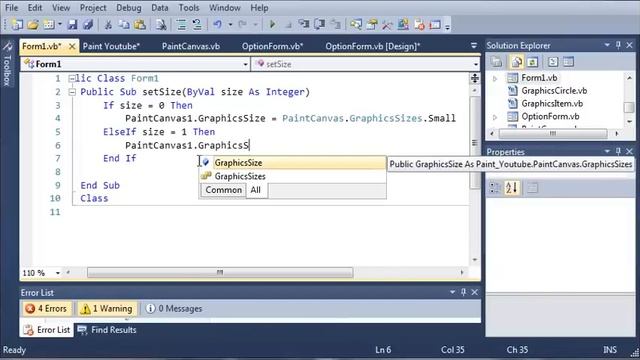Click the Cut scissors icon
Image resolution: width=640 pixels, height=360 pixels.
(x=108, y=24)
